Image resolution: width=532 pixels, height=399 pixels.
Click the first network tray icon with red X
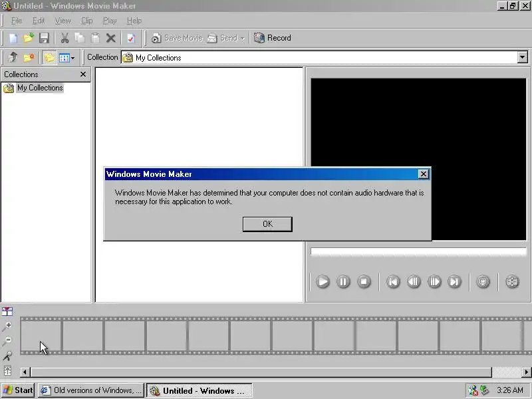(x=473, y=390)
